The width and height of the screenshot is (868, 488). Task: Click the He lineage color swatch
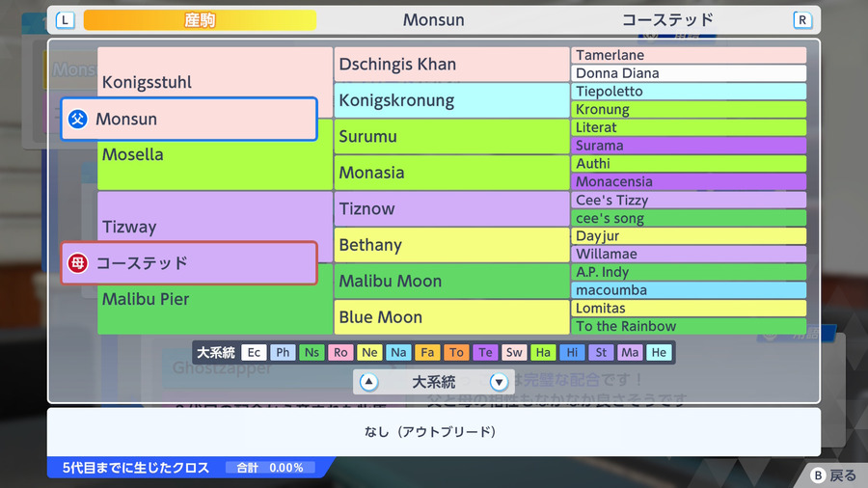point(659,352)
